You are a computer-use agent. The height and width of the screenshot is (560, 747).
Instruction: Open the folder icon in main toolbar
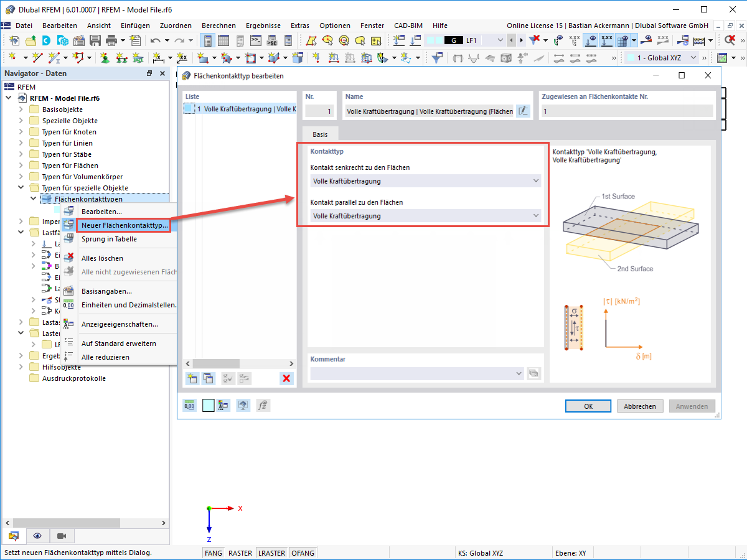click(x=30, y=40)
